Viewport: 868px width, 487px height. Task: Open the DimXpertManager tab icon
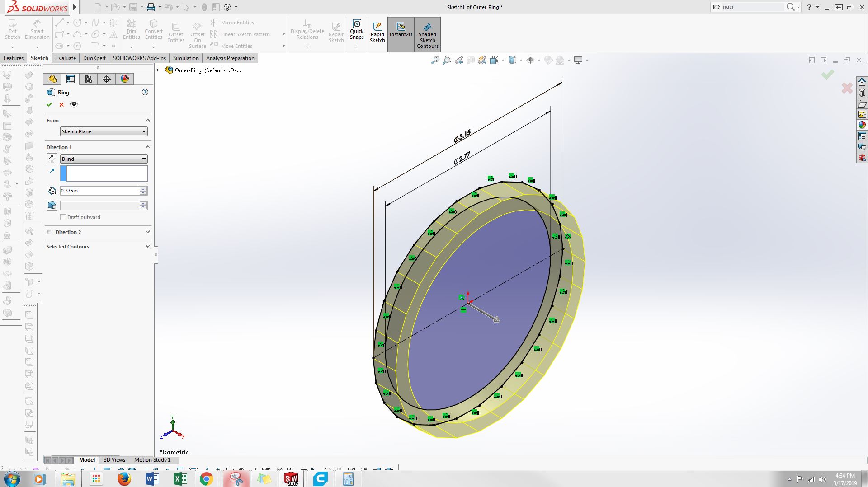[107, 79]
